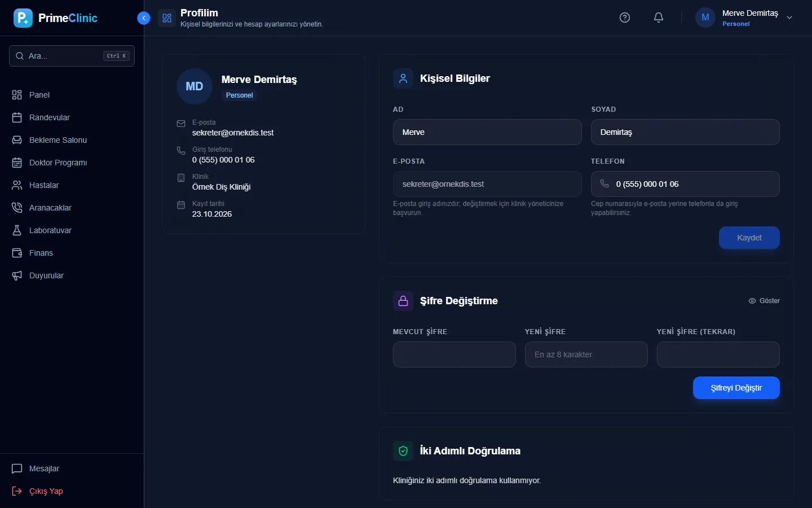Collapse the sidebar with blue chevron
Screen dimensions: 812x508
point(144,18)
